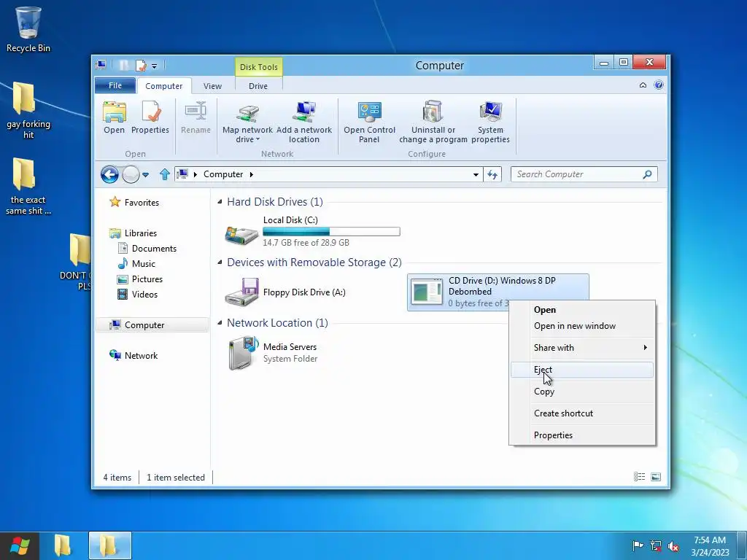
Task: Select 'the exact same shit' desktop folder
Action: coord(28,186)
